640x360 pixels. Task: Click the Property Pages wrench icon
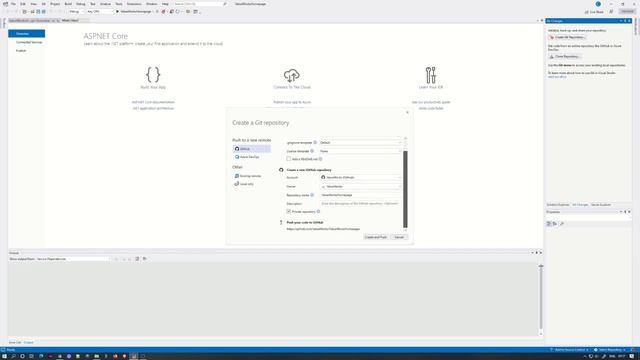[562, 224]
